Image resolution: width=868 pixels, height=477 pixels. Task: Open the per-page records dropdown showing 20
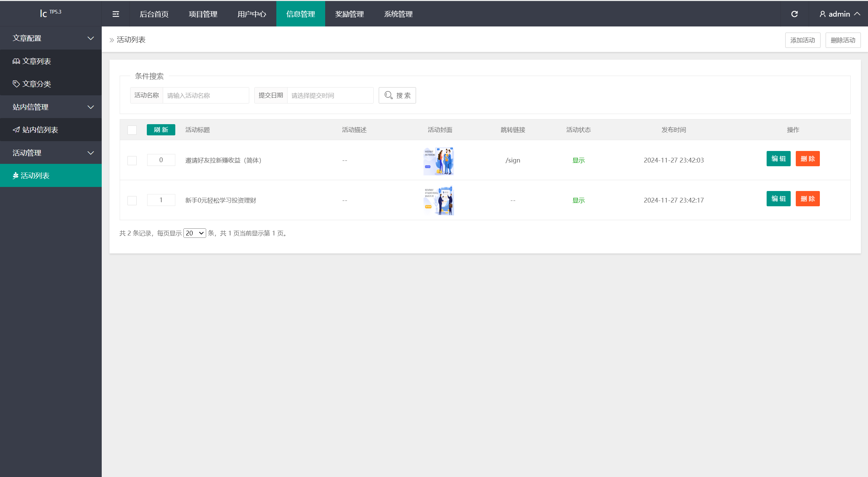195,233
